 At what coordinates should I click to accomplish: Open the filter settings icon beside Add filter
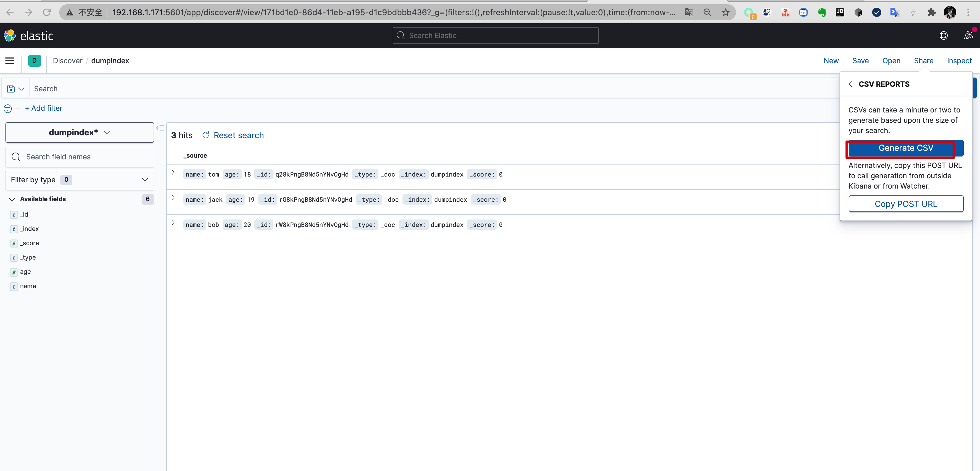point(7,108)
